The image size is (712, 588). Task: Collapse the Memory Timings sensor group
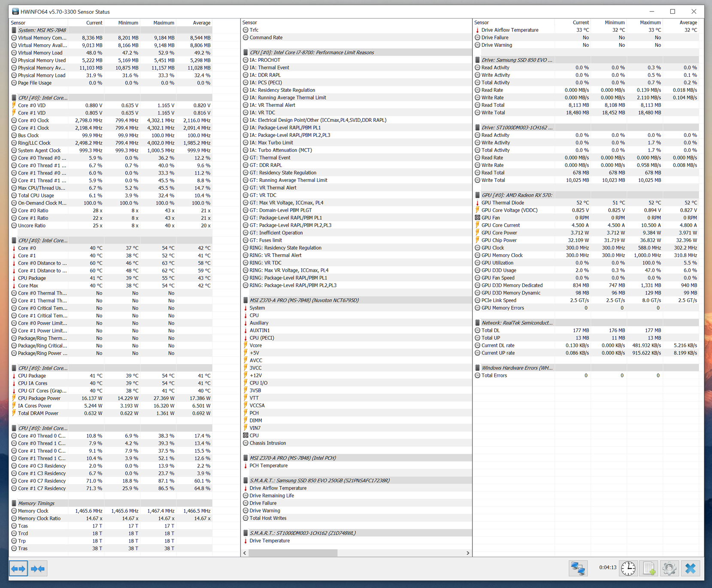click(36, 503)
